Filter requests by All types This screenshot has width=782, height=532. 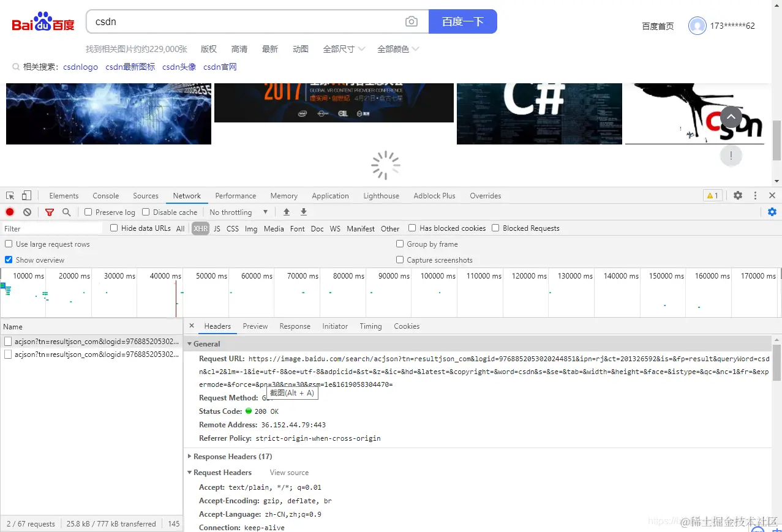tap(180, 228)
